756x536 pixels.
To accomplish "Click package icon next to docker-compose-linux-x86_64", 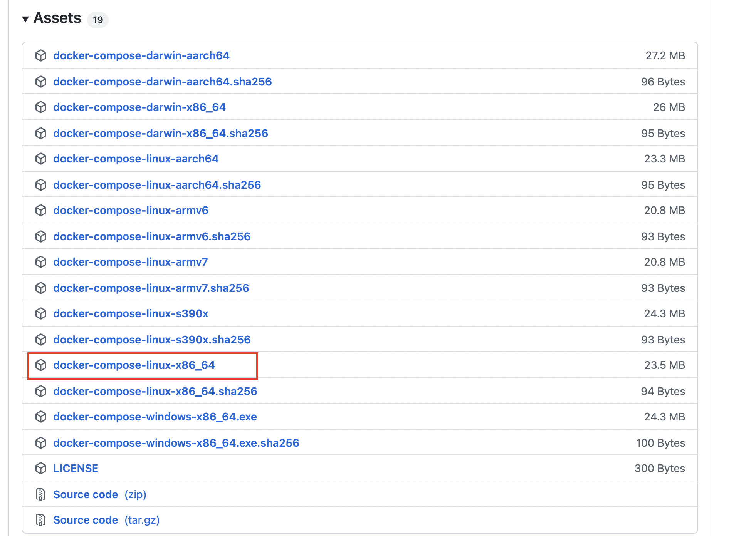I will [x=41, y=365].
